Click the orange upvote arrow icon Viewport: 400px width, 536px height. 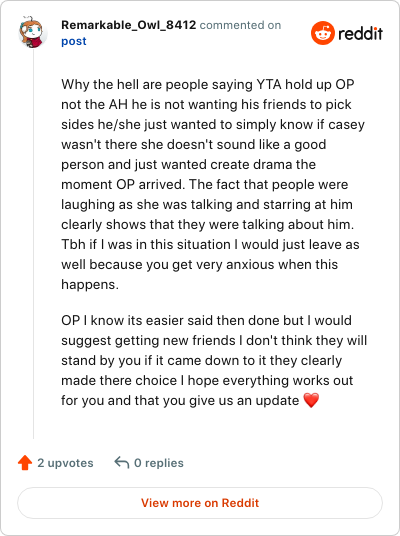(25, 463)
